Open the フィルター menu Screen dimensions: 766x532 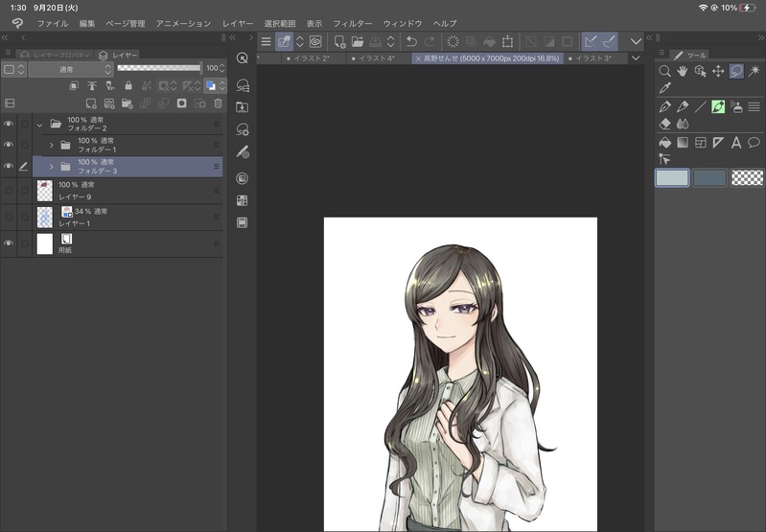[x=353, y=22]
